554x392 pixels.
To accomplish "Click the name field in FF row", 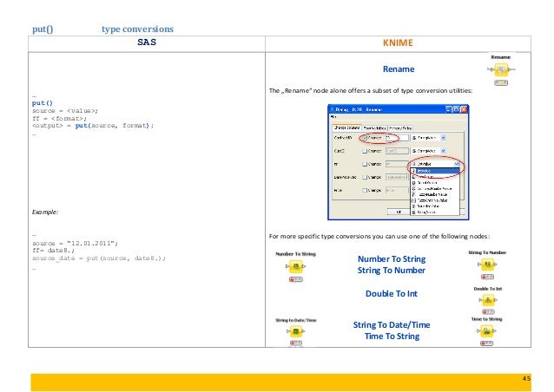I will pos(397,164).
